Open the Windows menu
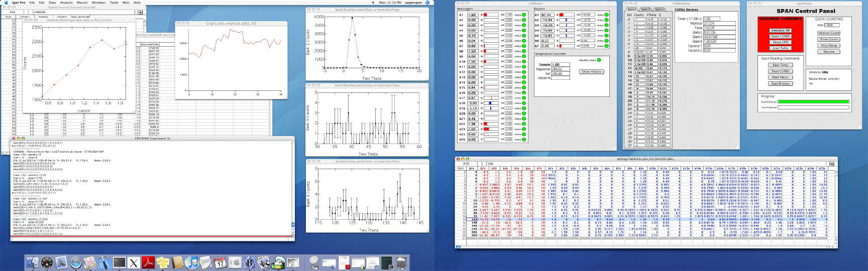 click(99, 3)
